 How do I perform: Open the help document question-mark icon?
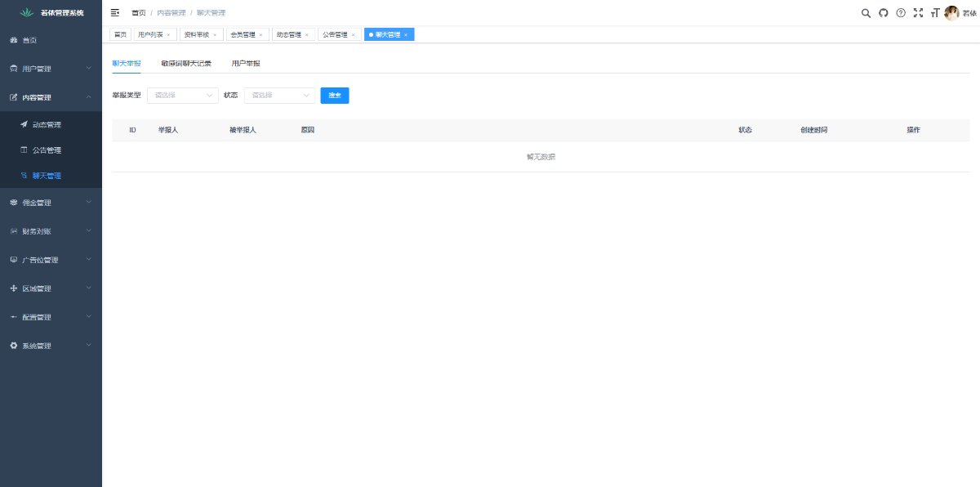click(901, 13)
